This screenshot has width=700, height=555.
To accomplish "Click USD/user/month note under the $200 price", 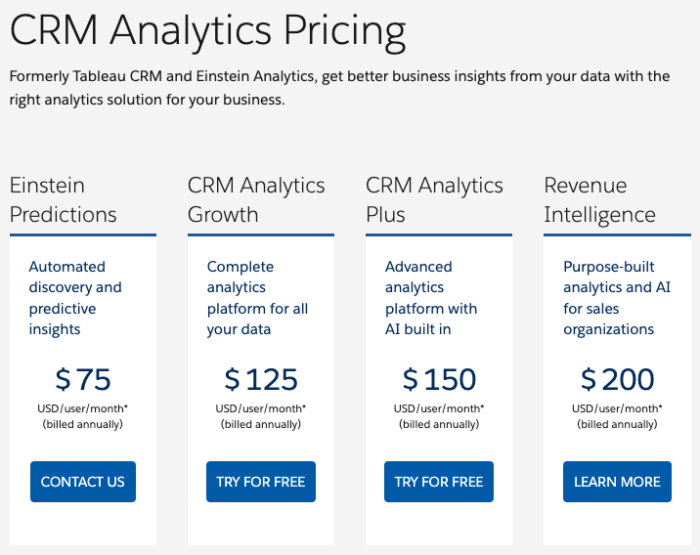I will click(617, 408).
